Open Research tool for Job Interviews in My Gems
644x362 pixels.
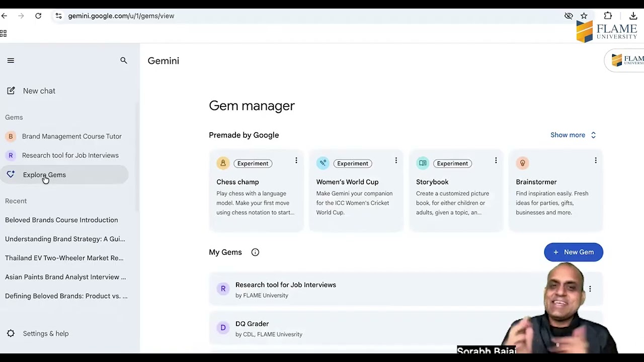click(x=406, y=290)
